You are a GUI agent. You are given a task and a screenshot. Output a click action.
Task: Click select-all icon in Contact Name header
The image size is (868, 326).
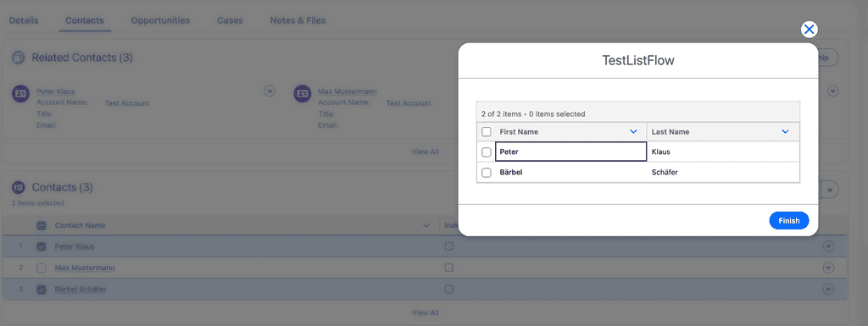click(x=41, y=225)
